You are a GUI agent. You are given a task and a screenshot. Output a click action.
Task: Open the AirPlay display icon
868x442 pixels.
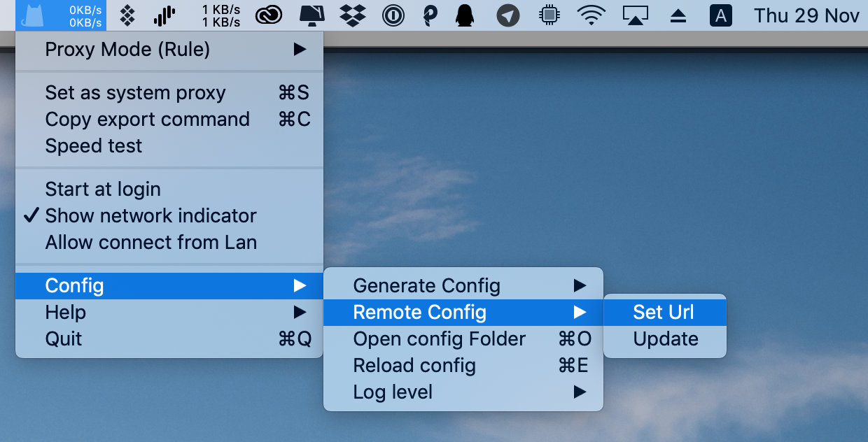(x=635, y=15)
